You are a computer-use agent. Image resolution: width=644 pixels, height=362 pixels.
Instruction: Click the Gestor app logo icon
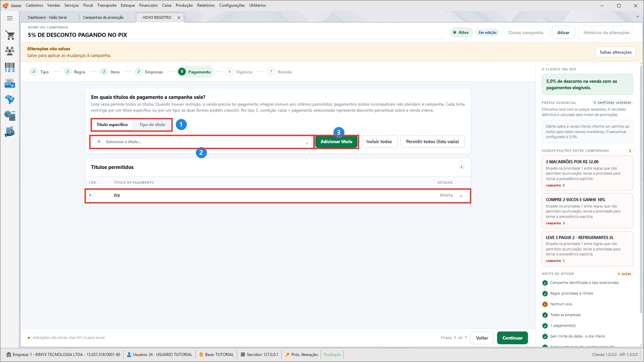6,6
